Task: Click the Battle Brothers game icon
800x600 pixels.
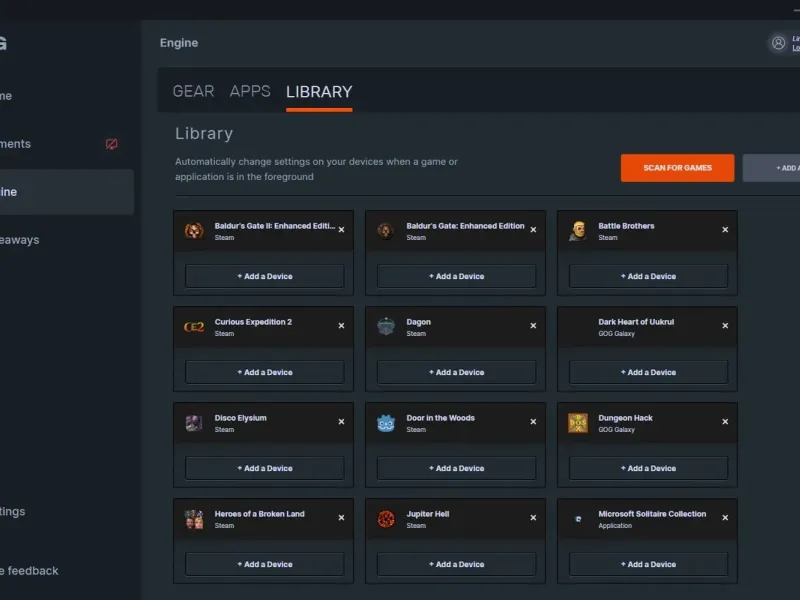Action: [x=578, y=231]
